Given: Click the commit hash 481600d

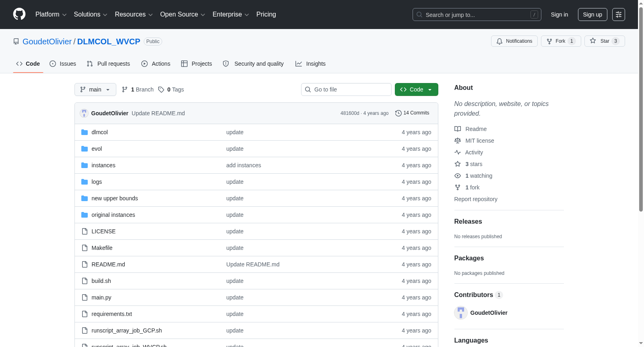Looking at the screenshot, I should (x=350, y=113).
